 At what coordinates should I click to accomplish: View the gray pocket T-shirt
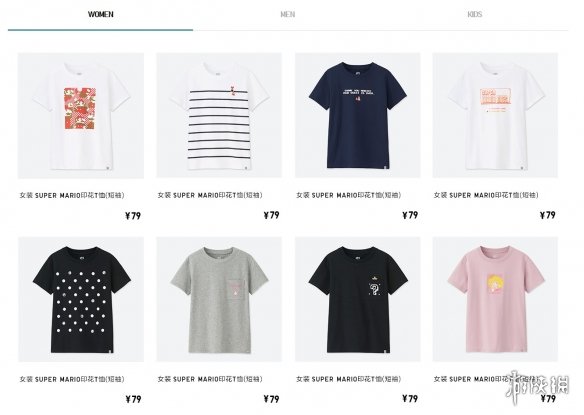click(x=219, y=300)
